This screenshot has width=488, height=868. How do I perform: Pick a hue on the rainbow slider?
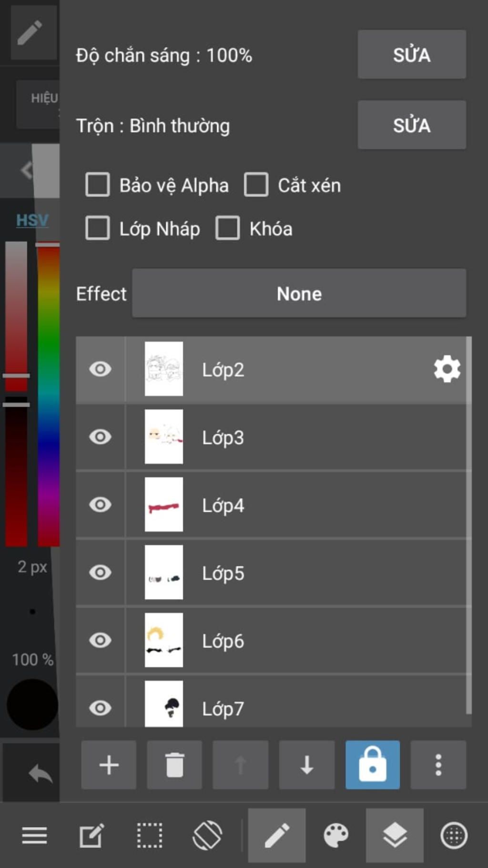49,395
